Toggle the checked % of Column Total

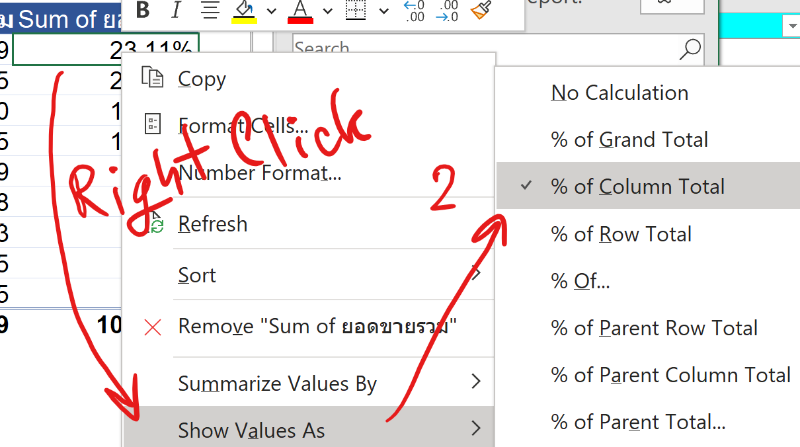[x=637, y=187]
